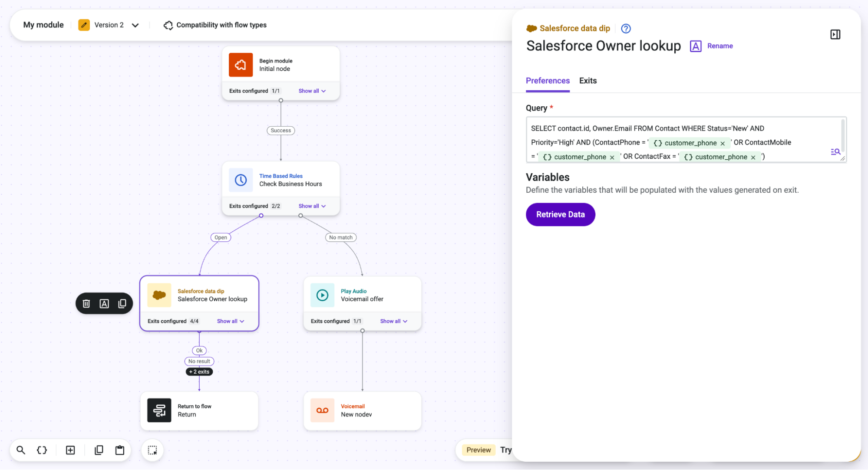Expand Show all on Voicemail offer node
Viewport: 868px width, 470px height.
(394, 321)
